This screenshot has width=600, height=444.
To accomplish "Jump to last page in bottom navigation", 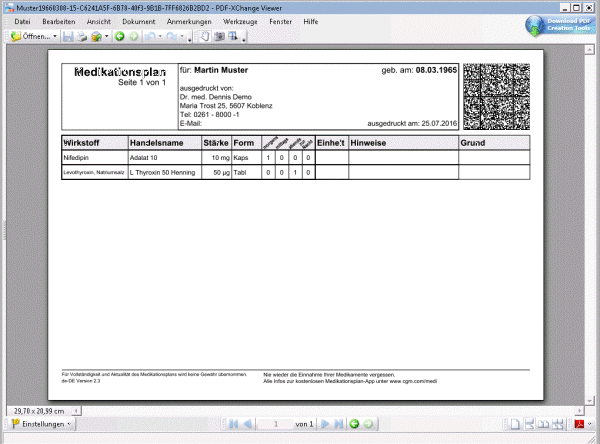I will [339, 424].
